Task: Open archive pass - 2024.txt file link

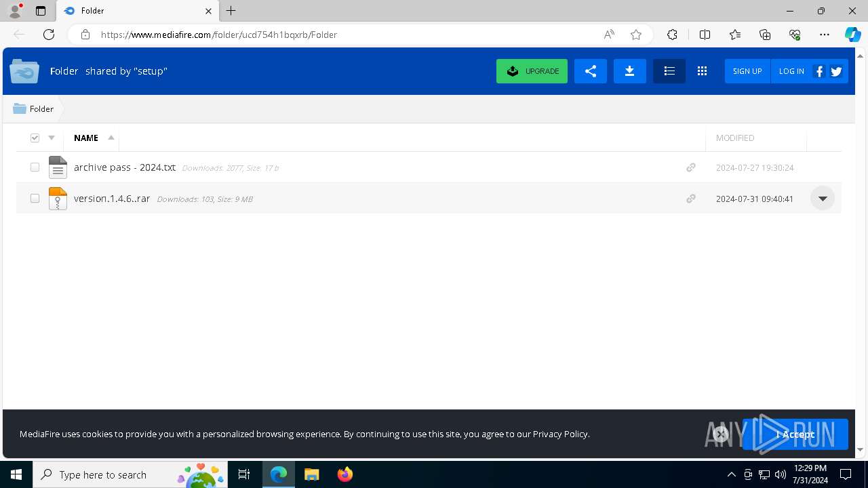Action: coord(125,167)
